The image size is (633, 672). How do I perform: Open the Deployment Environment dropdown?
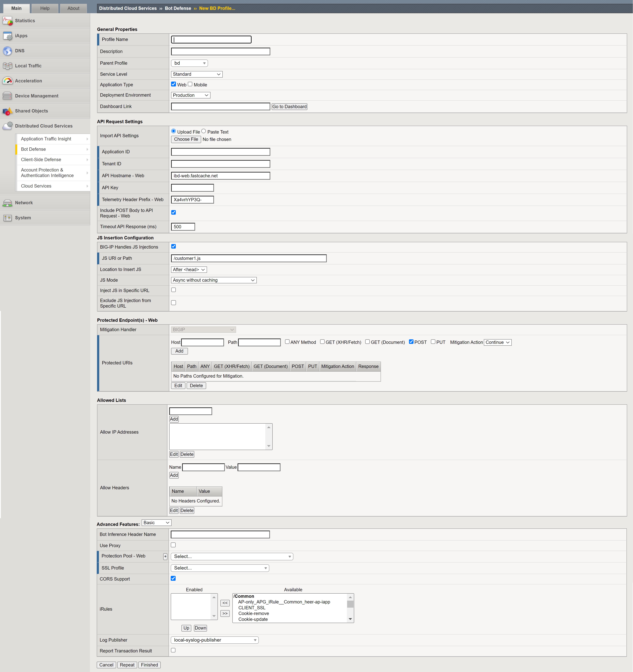point(191,95)
